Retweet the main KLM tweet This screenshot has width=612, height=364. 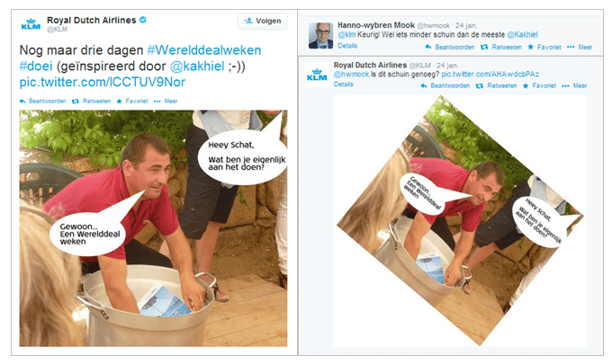pos(91,101)
